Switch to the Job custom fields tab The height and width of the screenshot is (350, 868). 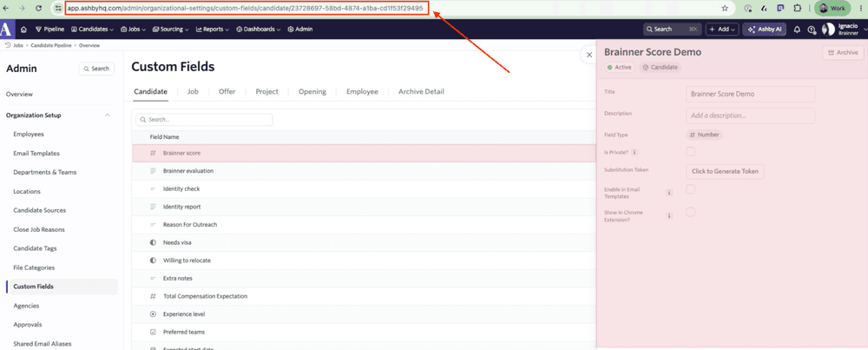pos(193,92)
